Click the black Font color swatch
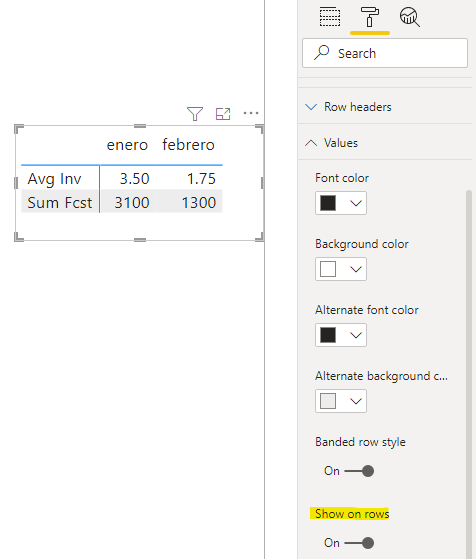Viewport: 476px width, 559px height. pos(328,203)
